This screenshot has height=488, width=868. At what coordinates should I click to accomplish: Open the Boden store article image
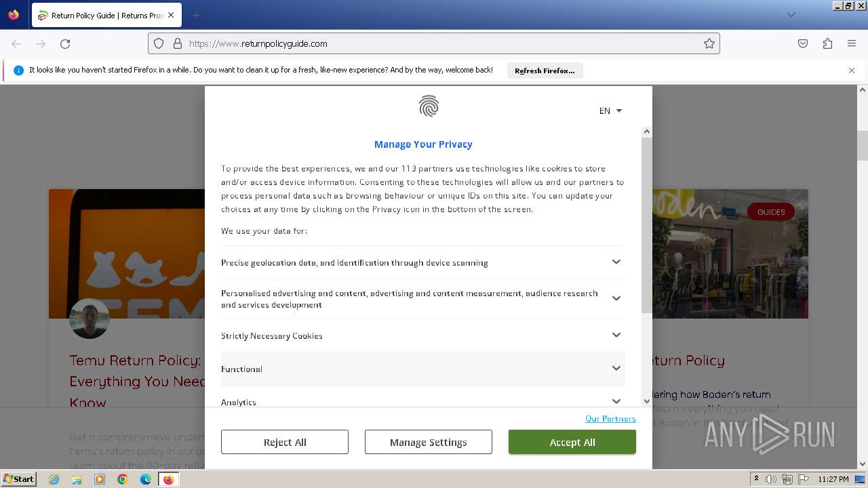pyautogui.click(x=730, y=253)
